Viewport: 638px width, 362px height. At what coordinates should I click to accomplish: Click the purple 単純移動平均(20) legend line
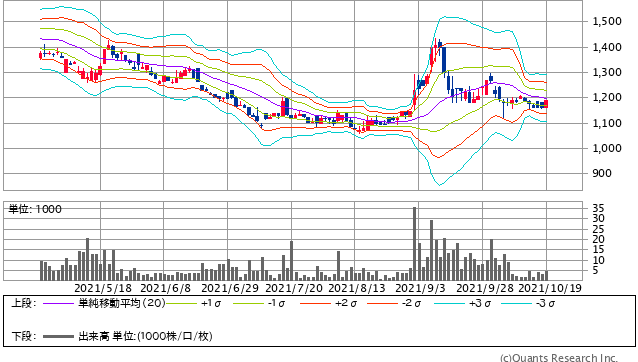tap(58, 303)
